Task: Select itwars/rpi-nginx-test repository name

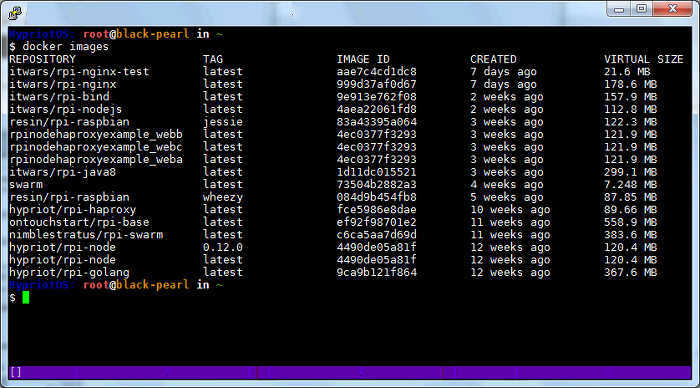Action: pos(79,71)
